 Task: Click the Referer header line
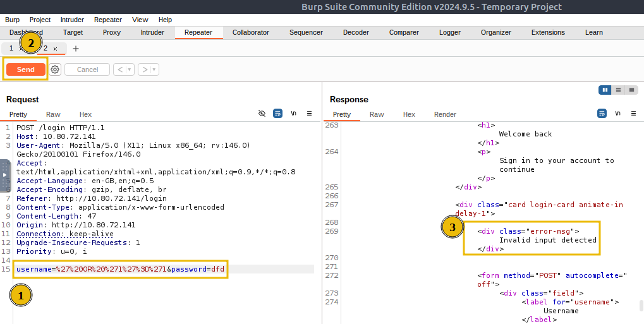92,198
